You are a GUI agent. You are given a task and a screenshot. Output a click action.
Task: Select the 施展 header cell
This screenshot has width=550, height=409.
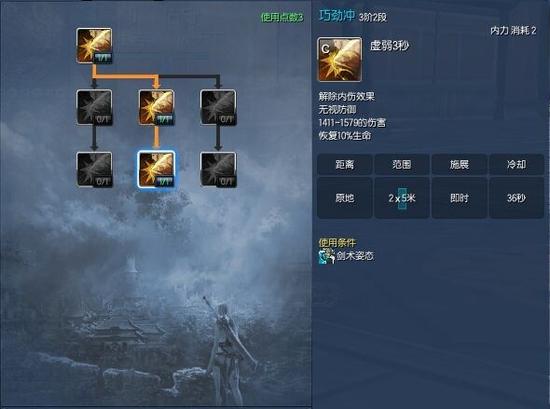coord(459,164)
